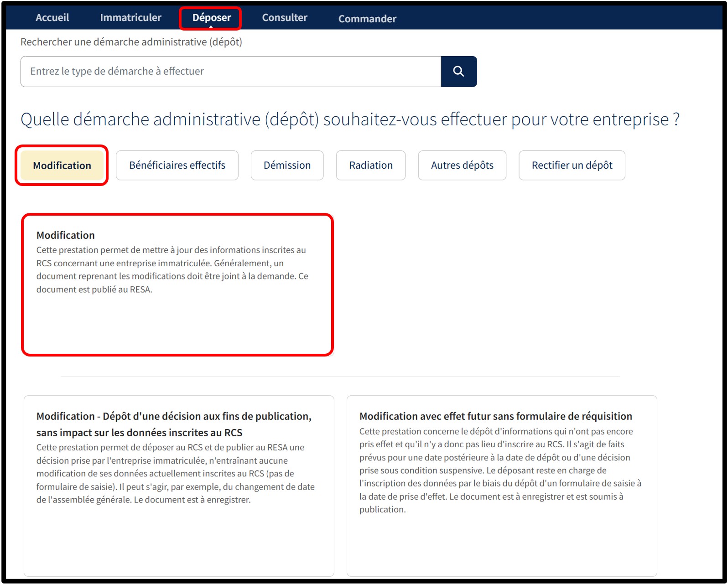This screenshot has height=584, width=728.
Task: Select the Rectifier un dépôt tab
Action: pos(572,165)
